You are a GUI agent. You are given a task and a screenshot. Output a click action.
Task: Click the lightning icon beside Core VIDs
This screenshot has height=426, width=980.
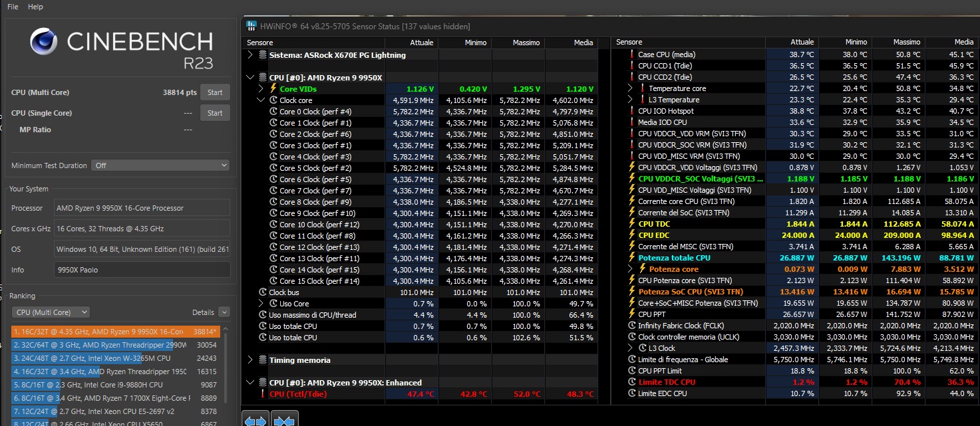[x=273, y=89]
